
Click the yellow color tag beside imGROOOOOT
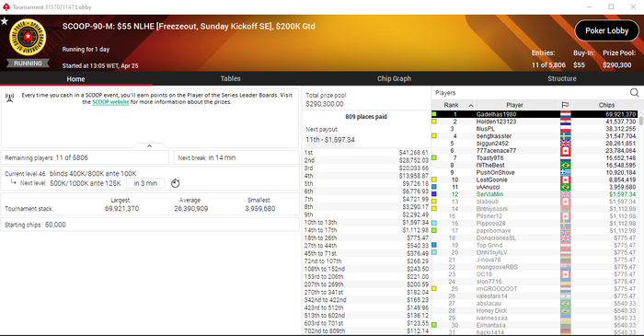pyautogui.click(x=434, y=288)
